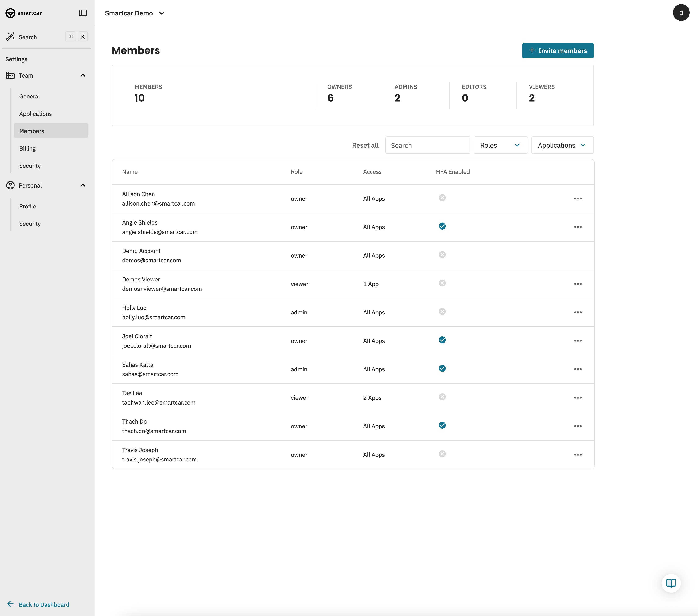Viewport: 698px width, 616px height.
Task: Collapse the Personal settings section chevron
Action: [83, 185]
